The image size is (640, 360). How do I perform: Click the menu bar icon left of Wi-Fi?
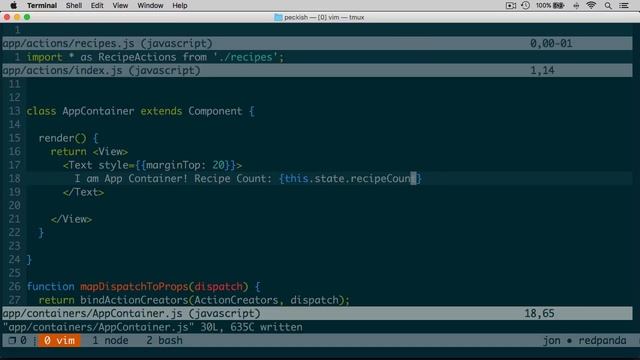point(576,5)
